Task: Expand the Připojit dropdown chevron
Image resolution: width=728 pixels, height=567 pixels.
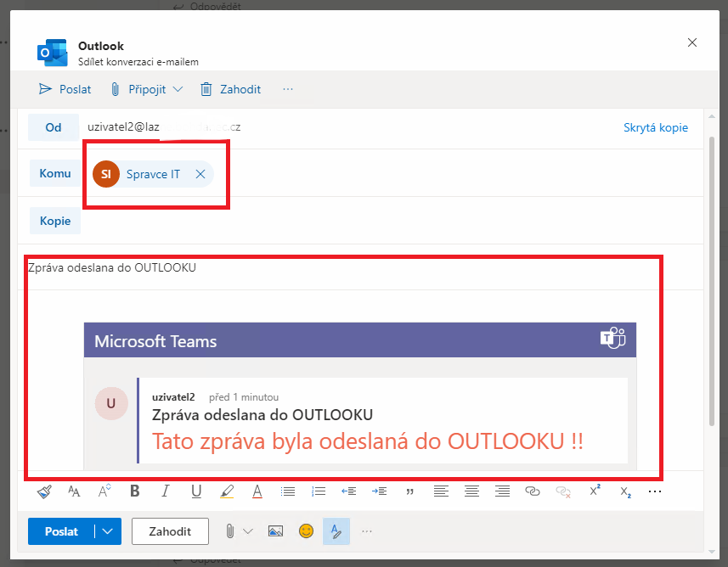Action: click(x=178, y=89)
